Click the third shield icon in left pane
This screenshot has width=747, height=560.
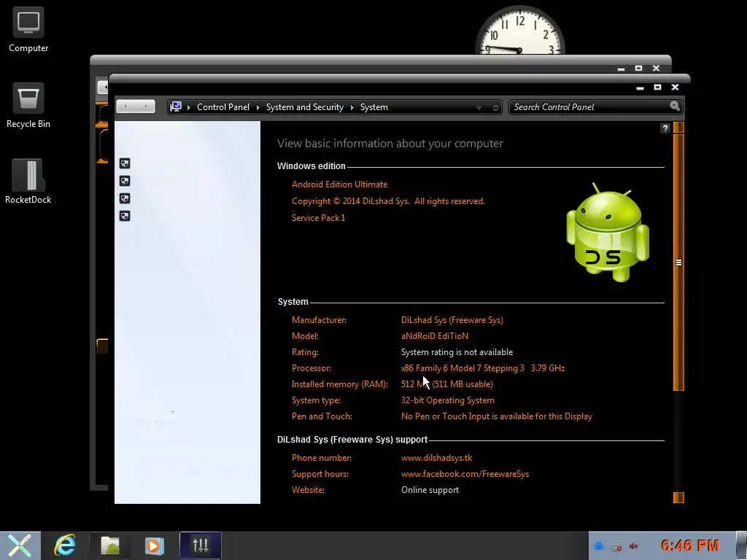tap(125, 198)
